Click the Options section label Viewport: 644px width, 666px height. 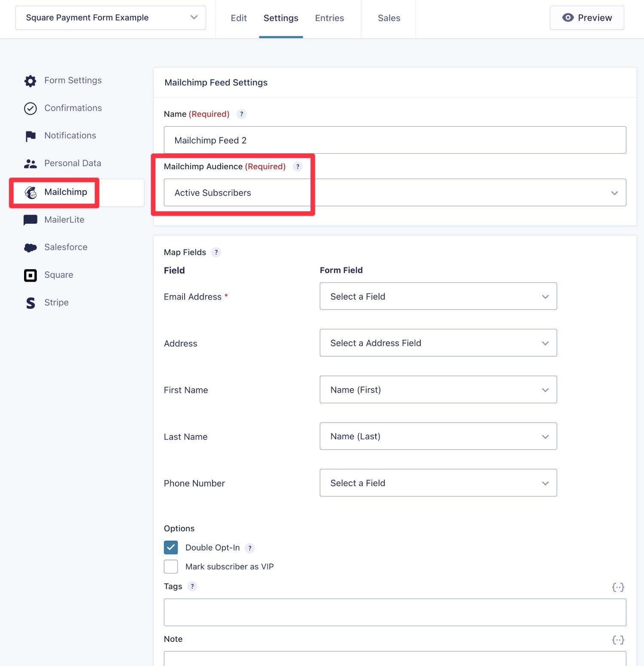[179, 529]
